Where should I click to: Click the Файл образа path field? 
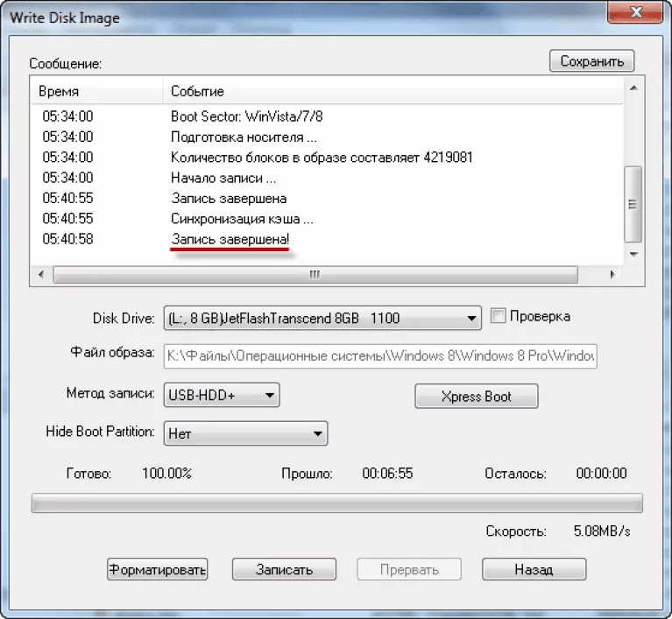click(x=380, y=356)
